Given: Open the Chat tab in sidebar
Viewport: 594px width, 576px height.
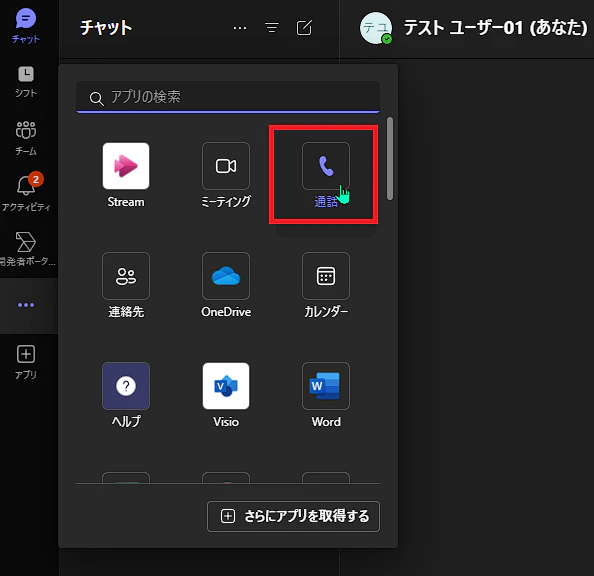Looking at the screenshot, I should coord(26,26).
